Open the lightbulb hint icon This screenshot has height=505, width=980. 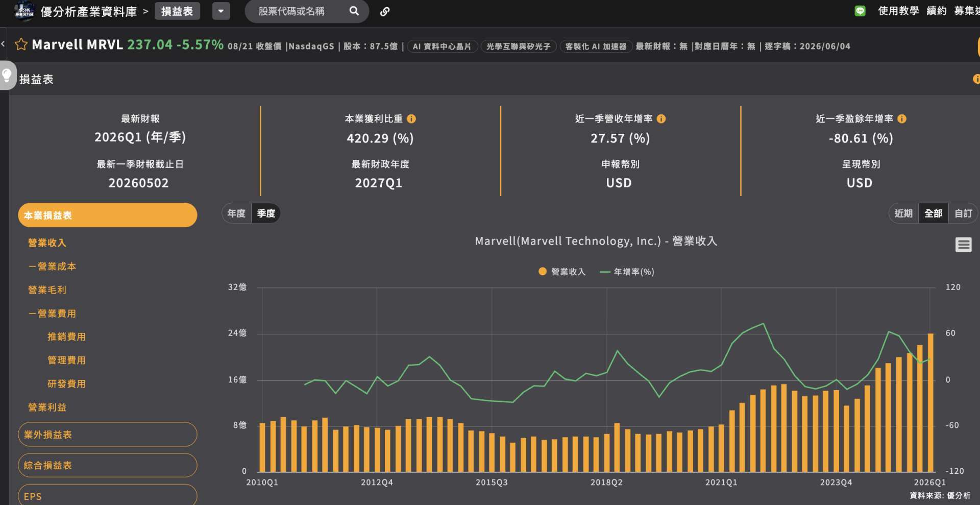point(7,76)
